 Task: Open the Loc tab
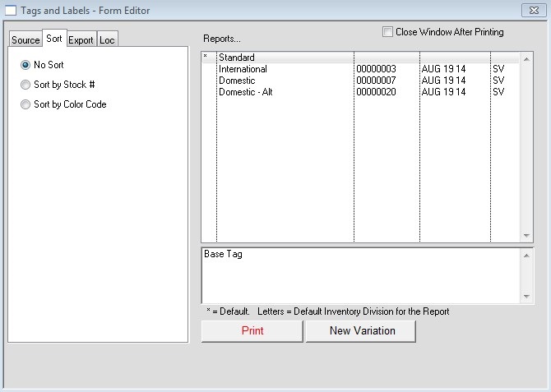[x=107, y=39]
